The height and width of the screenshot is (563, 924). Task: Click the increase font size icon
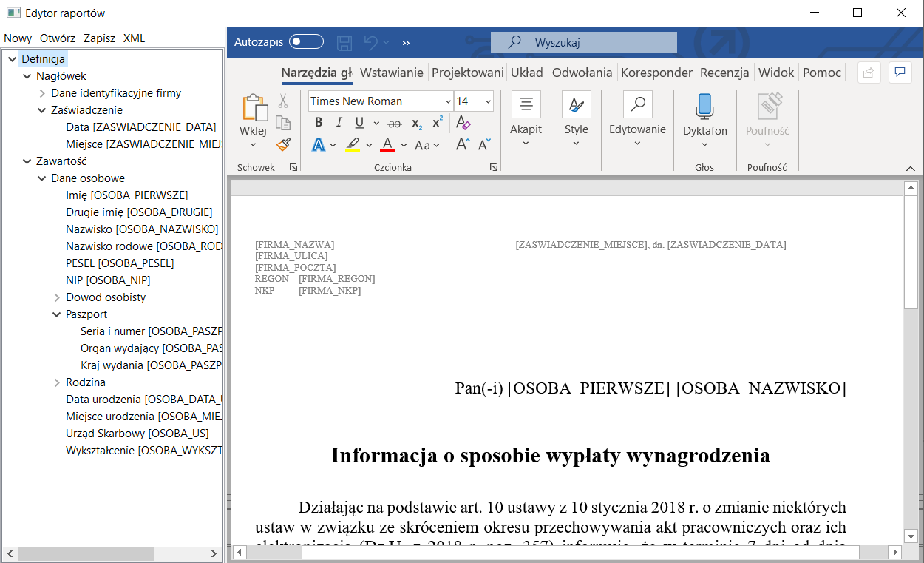point(463,145)
